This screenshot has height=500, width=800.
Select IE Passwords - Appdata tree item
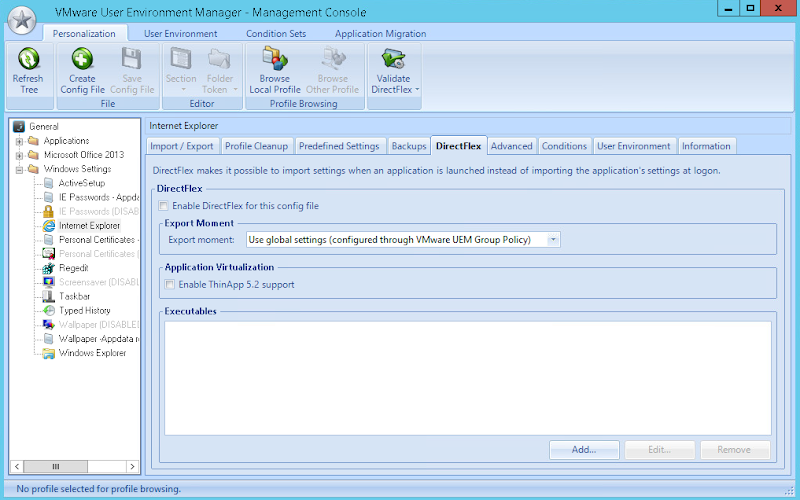click(x=98, y=197)
